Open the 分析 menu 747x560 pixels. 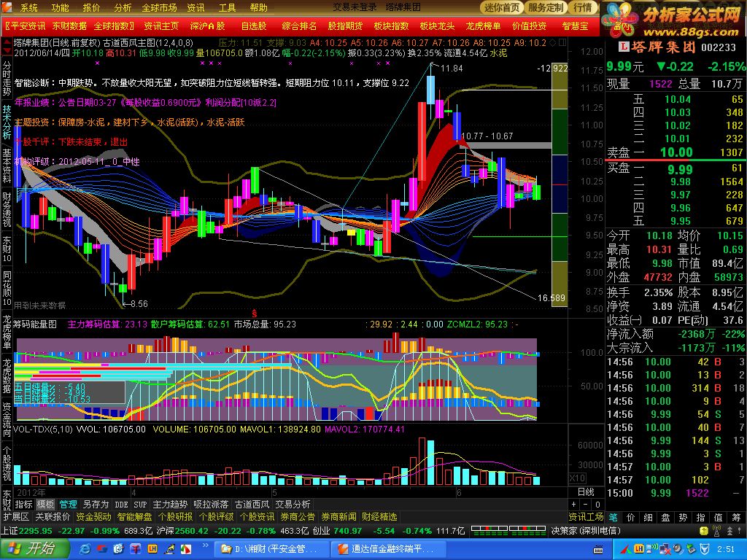pos(123,7)
